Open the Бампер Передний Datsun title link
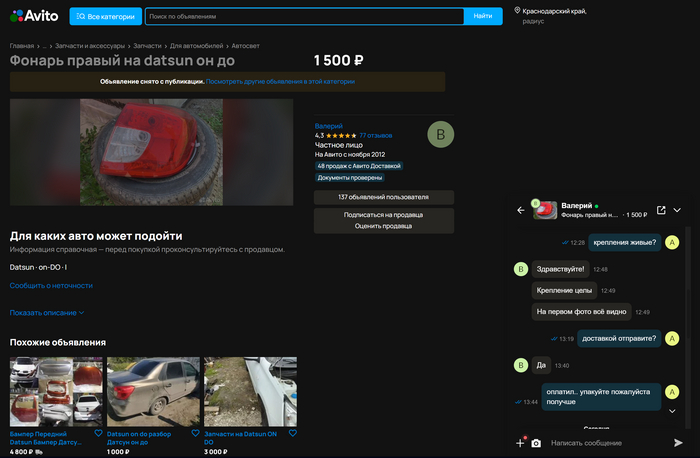This screenshot has height=458, width=700. tap(46, 438)
